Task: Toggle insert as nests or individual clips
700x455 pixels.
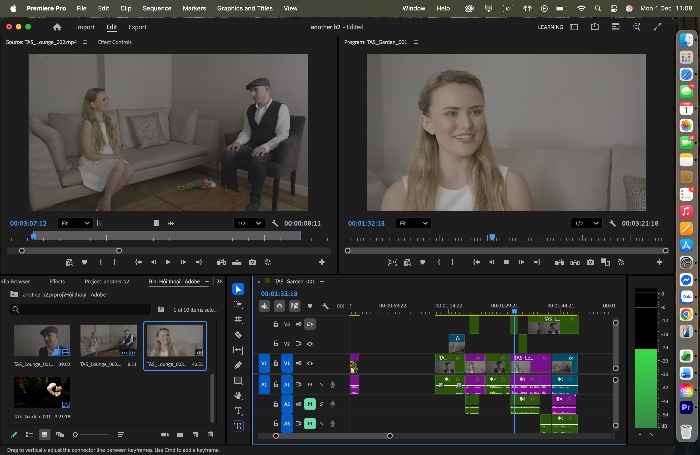Action: click(264, 306)
